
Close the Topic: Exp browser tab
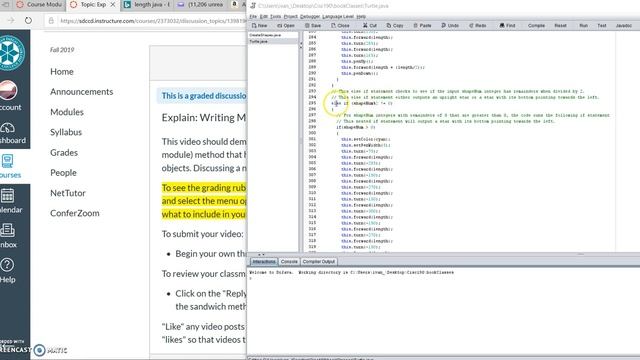coord(113,5)
